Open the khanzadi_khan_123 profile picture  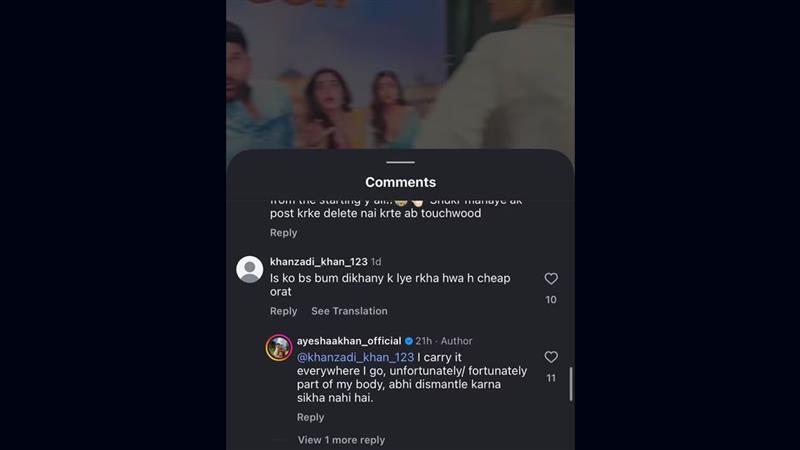click(250, 269)
